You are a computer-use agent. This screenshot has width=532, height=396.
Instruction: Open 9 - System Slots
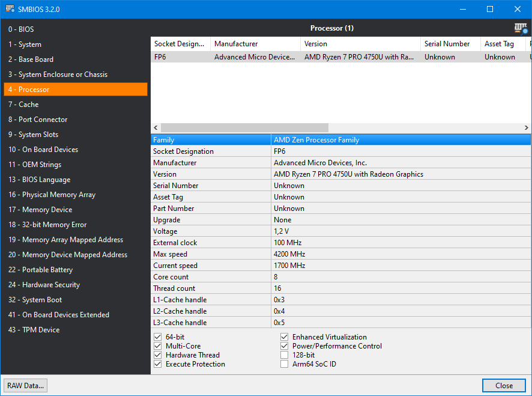(76, 135)
